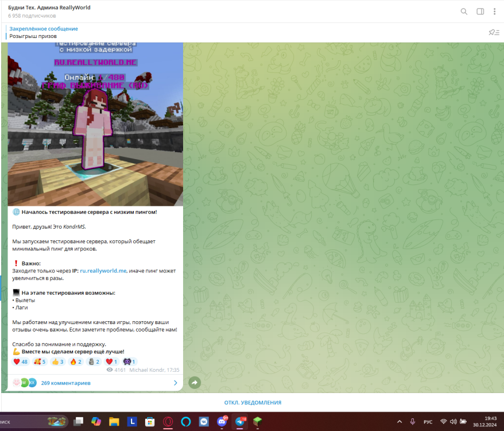Forward the post with the share arrow
This screenshot has height=431, width=504.
[x=195, y=383]
